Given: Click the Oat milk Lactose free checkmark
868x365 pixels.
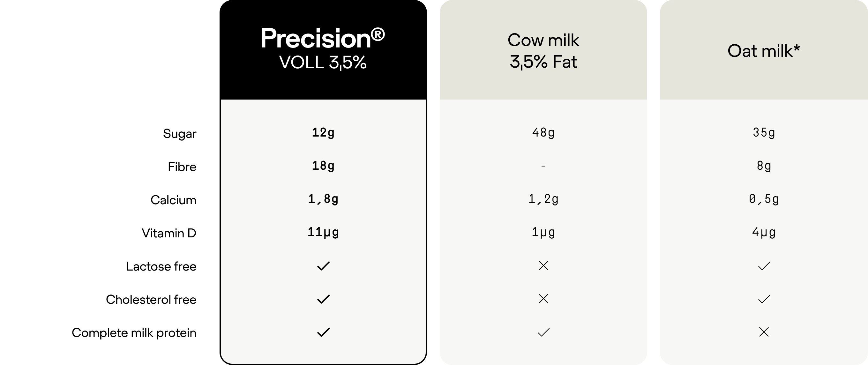Looking at the screenshot, I should [x=764, y=266].
